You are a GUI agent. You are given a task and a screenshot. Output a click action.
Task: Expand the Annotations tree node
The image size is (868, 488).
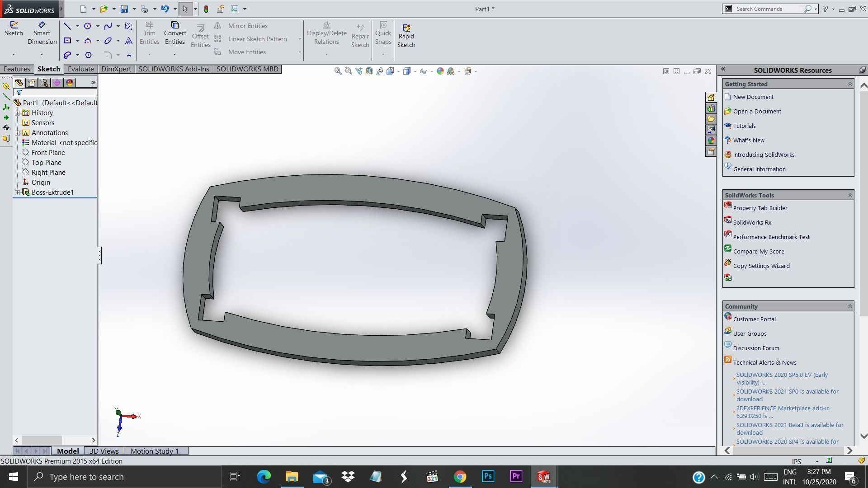(x=18, y=133)
